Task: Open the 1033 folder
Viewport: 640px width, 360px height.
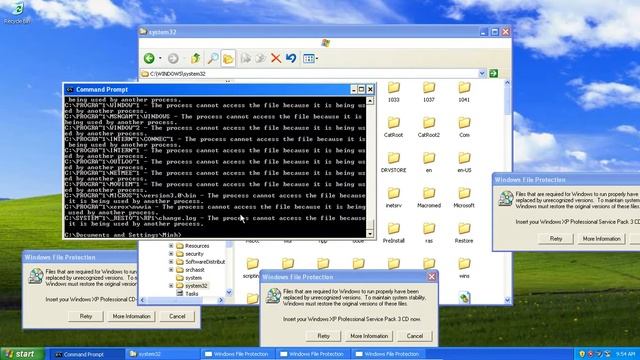Action: pos(393,92)
